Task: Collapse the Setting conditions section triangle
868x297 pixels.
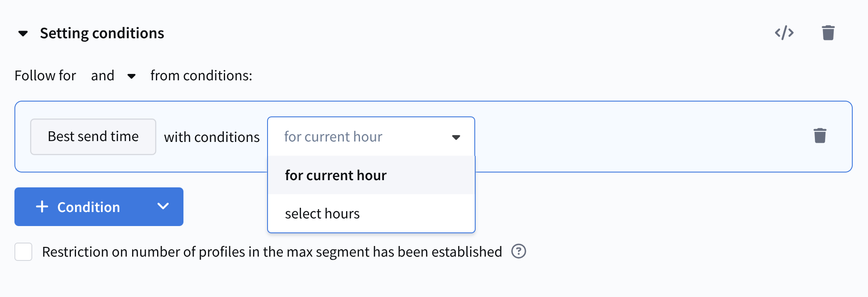Action: pyautogui.click(x=23, y=33)
